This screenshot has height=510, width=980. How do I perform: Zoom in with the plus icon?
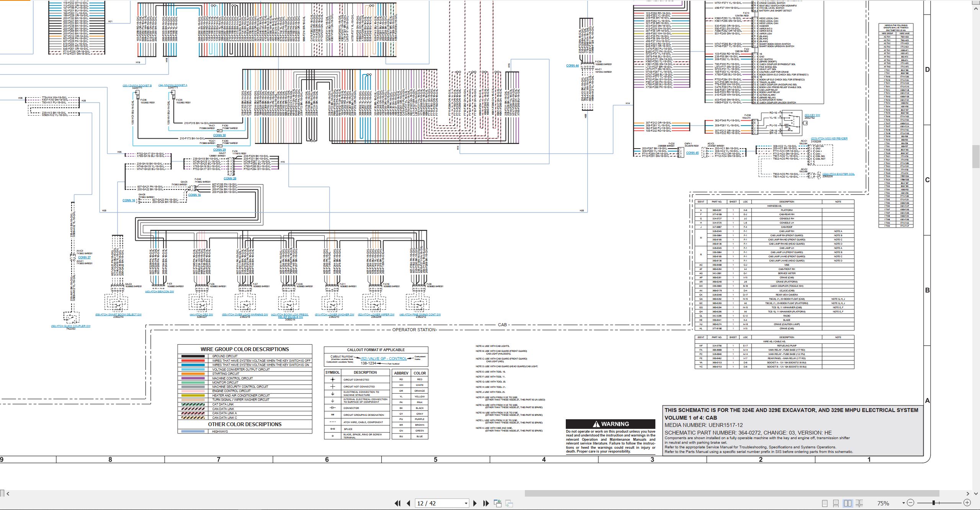[967, 503]
